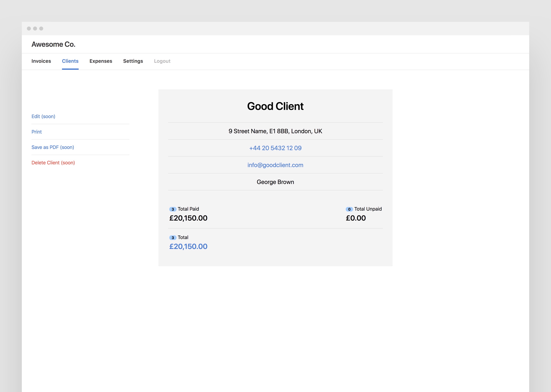Click the contact name George Brown
Image resolution: width=551 pixels, height=392 pixels.
point(275,182)
